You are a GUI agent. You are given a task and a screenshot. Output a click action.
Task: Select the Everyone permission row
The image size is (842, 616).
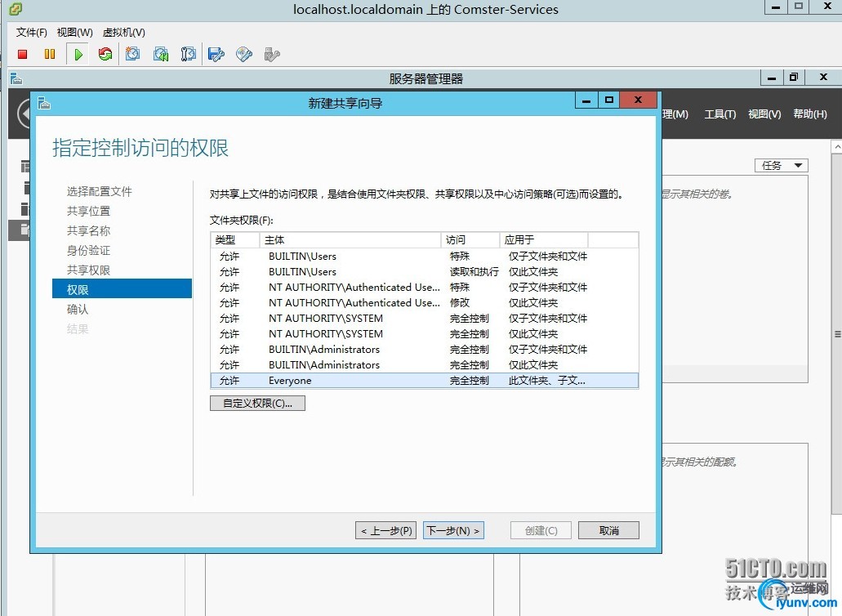[x=425, y=380]
